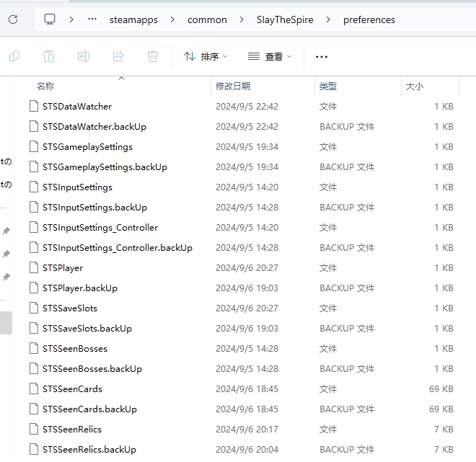The image size is (476, 462).
Task: Open the 排序 sort dropdown
Action: tap(206, 57)
